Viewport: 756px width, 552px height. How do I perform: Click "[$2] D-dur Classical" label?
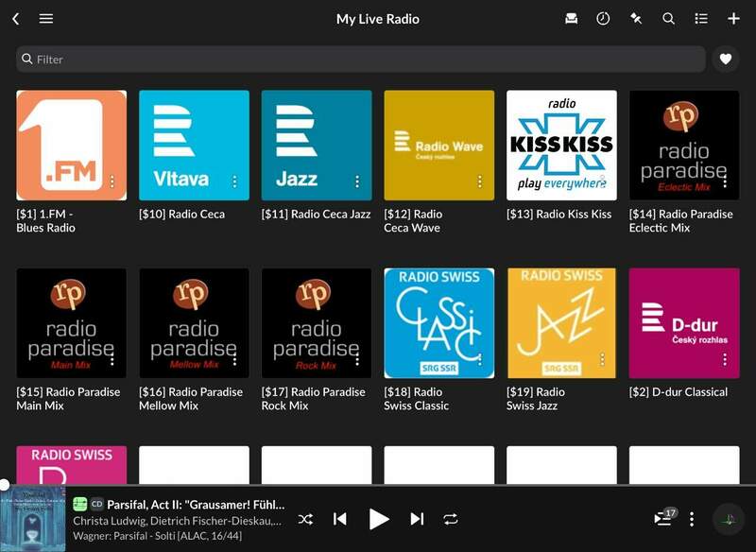click(679, 392)
